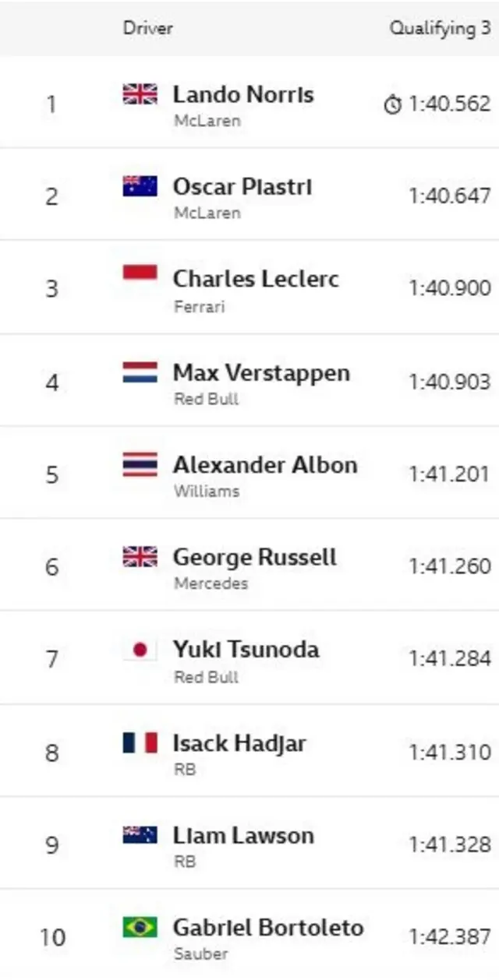Open the Lando Norris driver name
Screen dimensions: 499x980
pyautogui.click(x=243, y=95)
